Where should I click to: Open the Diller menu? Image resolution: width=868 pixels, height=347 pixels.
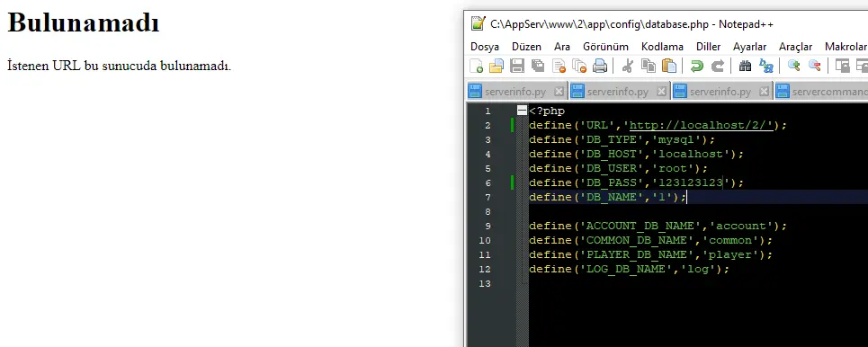tap(709, 47)
